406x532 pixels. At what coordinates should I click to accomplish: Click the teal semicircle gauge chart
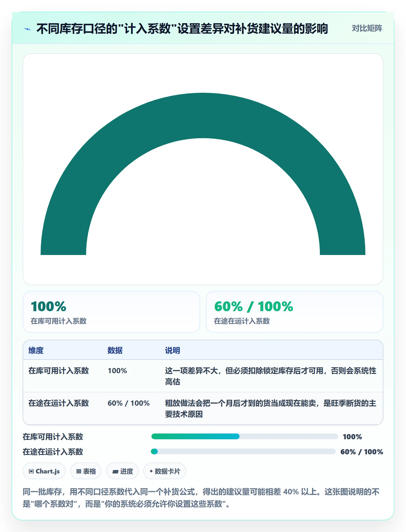point(203,174)
